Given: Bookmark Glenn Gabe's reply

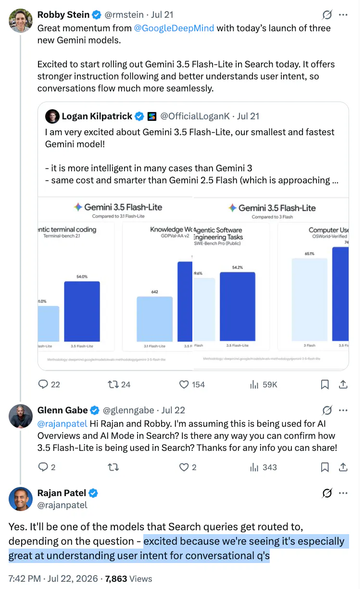Looking at the screenshot, I should click(325, 467).
